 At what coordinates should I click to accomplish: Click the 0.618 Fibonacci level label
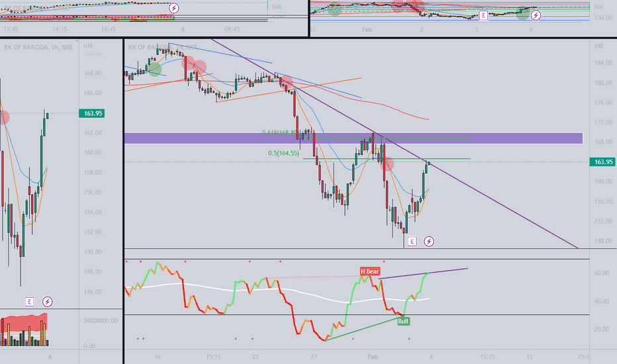[x=279, y=132]
